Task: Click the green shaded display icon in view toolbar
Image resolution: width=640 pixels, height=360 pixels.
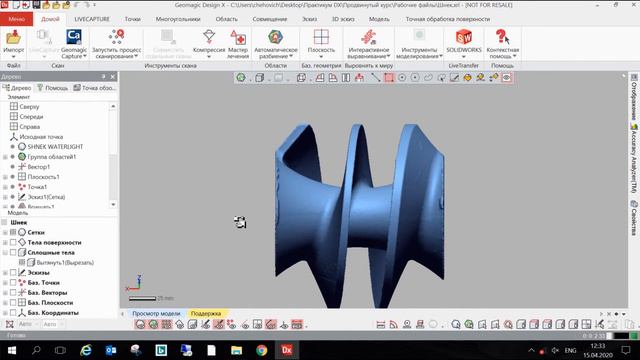Action: 241,78
